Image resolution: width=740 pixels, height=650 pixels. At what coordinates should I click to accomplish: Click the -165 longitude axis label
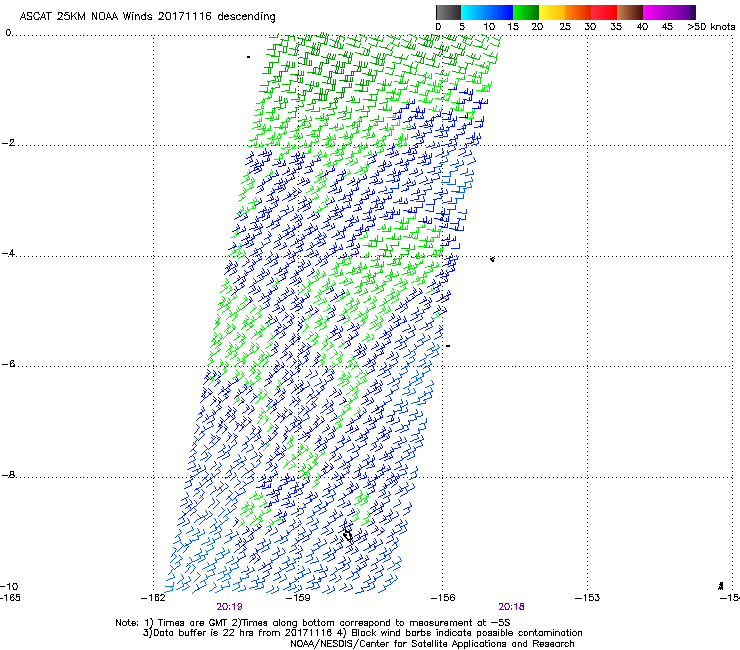(10, 598)
